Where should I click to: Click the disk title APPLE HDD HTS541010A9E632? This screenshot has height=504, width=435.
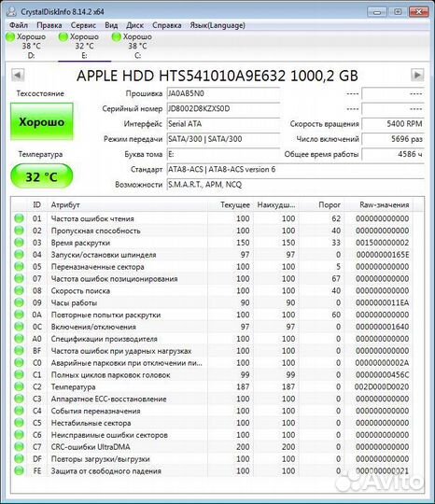(x=217, y=76)
